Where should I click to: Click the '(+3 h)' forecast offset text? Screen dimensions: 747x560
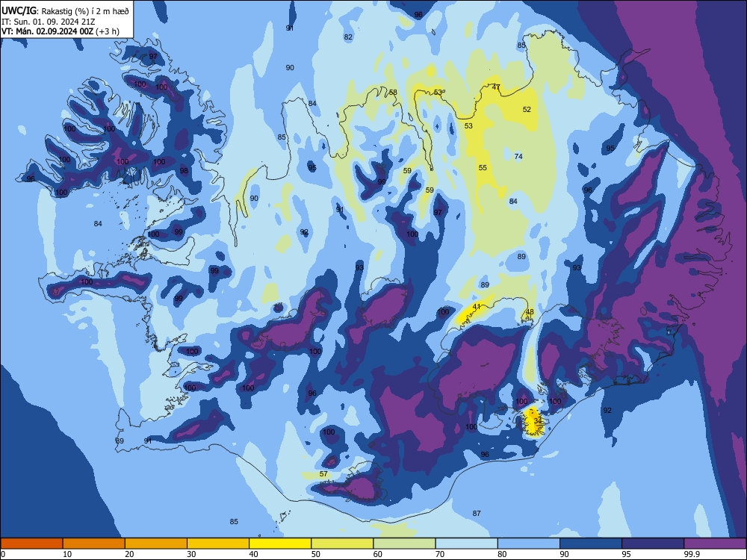107,31
